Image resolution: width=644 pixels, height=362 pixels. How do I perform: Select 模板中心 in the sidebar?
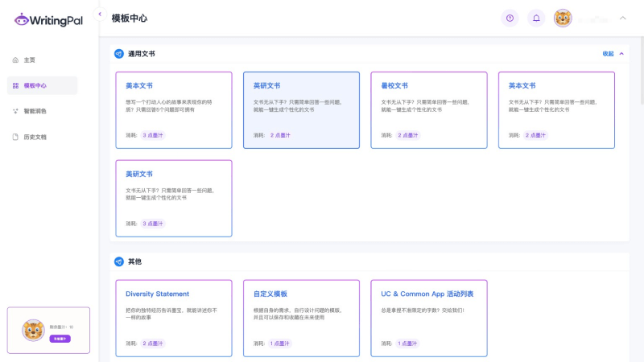click(x=35, y=85)
